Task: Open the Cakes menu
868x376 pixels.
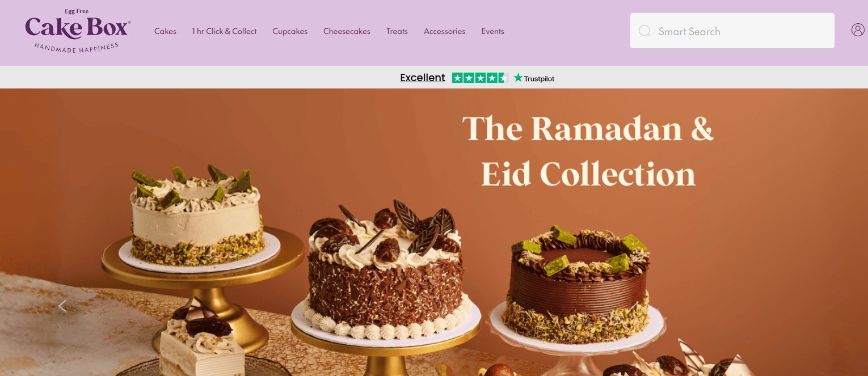Action: pos(165,31)
